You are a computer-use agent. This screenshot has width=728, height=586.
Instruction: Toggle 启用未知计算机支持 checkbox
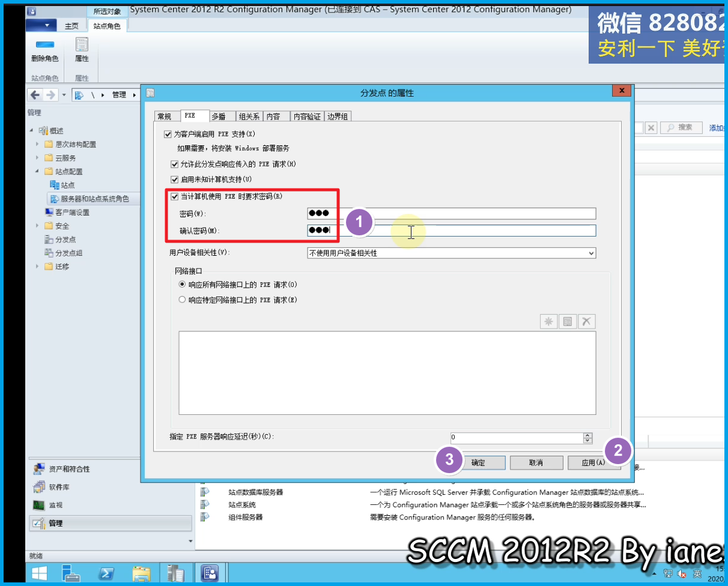[175, 179]
